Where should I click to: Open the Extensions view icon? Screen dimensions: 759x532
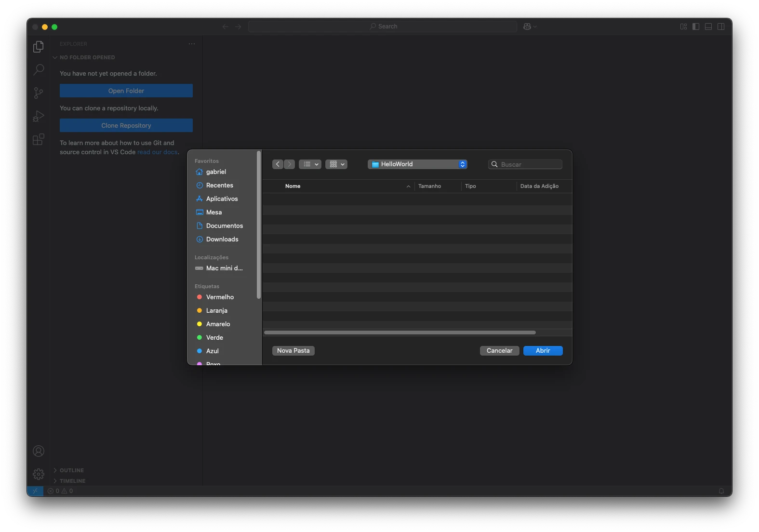click(39, 139)
